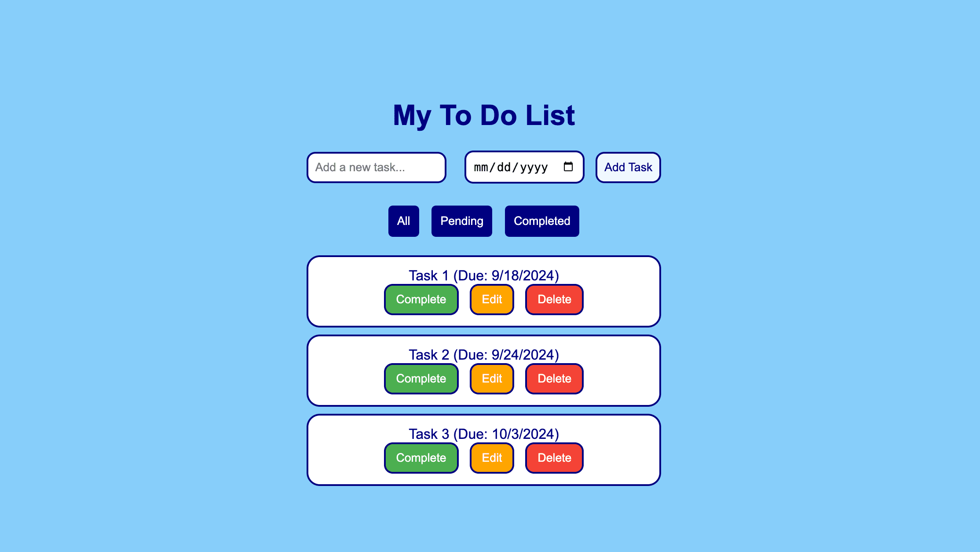Click the Edit button for Task 3
The height and width of the screenshot is (552, 980).
[491, 458]
